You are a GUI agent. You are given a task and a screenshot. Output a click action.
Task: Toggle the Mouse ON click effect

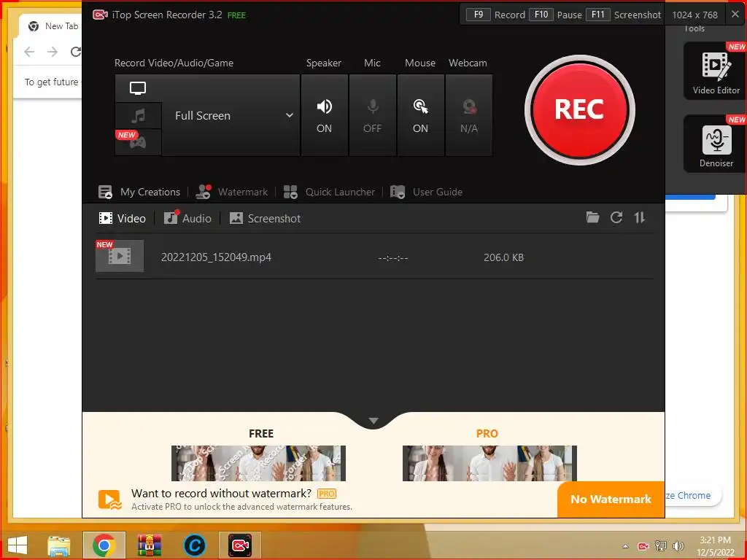[x=421, y=115]
